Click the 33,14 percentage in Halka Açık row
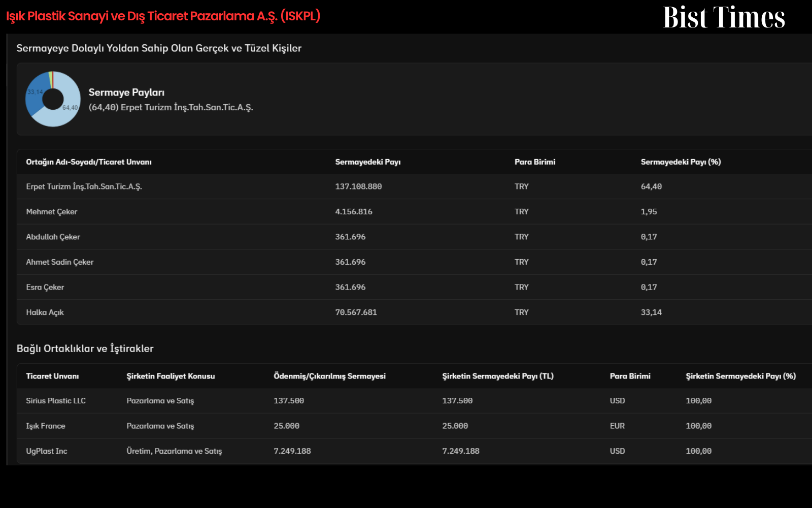Viewport: 812px width, 508px height. click(x=651, y=312)
